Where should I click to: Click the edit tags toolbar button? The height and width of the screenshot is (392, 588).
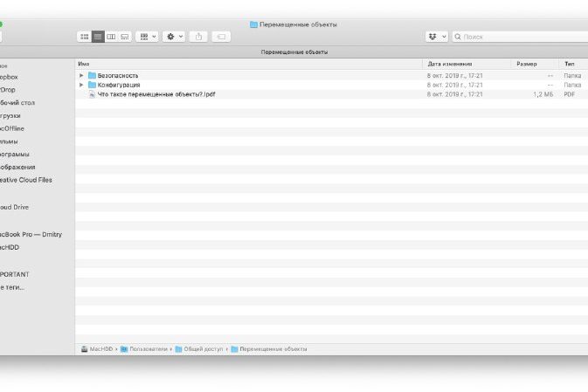(x=221, y=37)
